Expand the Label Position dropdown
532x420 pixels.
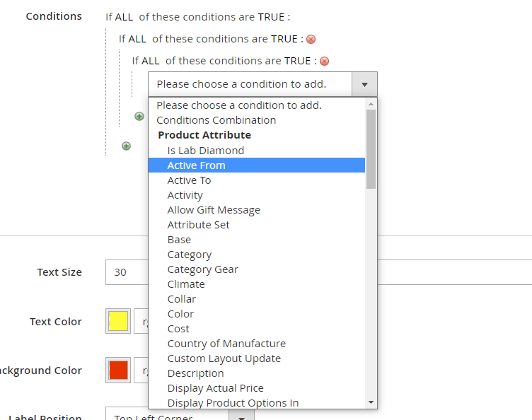(241, 416)
